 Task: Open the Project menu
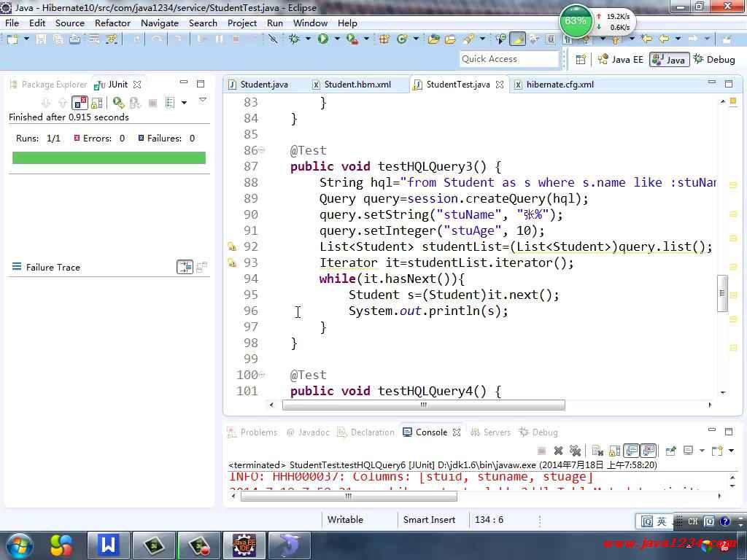pos(242,23)
